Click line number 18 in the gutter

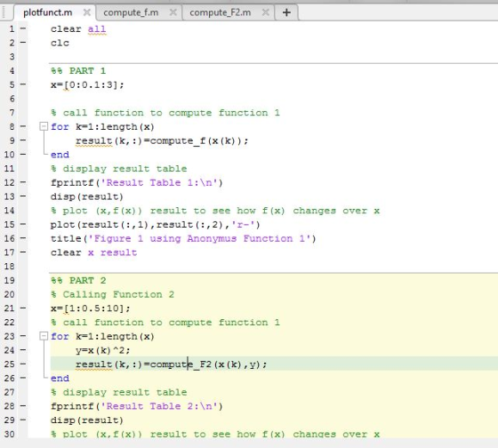[x=10, y=267]
